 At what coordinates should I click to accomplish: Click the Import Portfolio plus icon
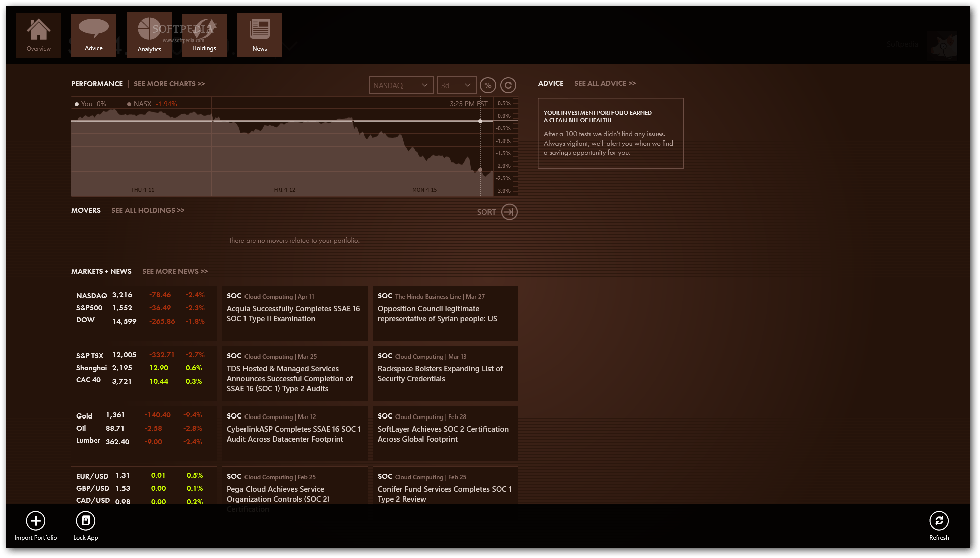tap(36, 521)
